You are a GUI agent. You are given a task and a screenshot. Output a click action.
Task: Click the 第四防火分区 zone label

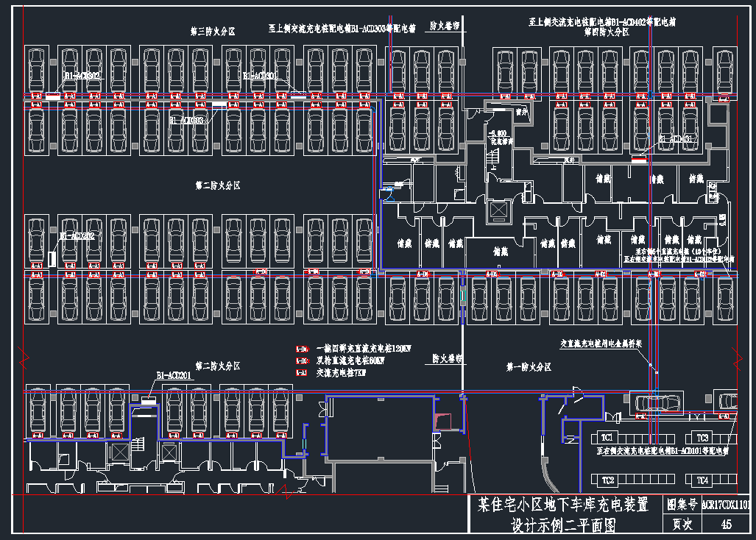pos(607,32)
